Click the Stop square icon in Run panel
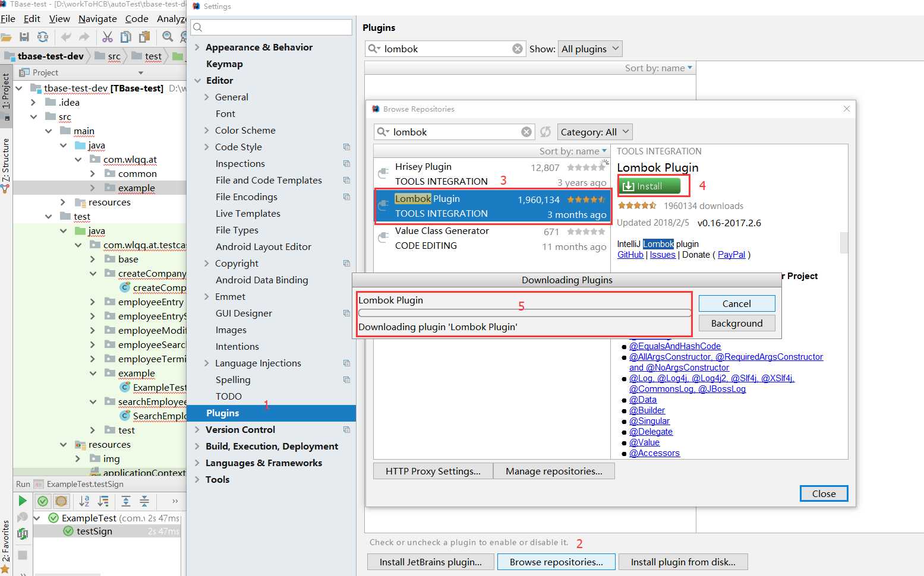The height and width of the screenshot is (576, 924). [x=23, y=555]
